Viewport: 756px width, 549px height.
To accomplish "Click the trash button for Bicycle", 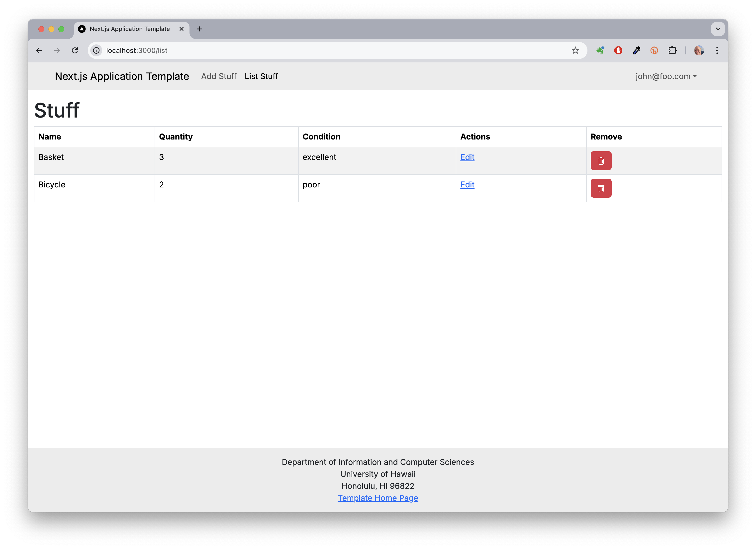I will tap(601, 188).
